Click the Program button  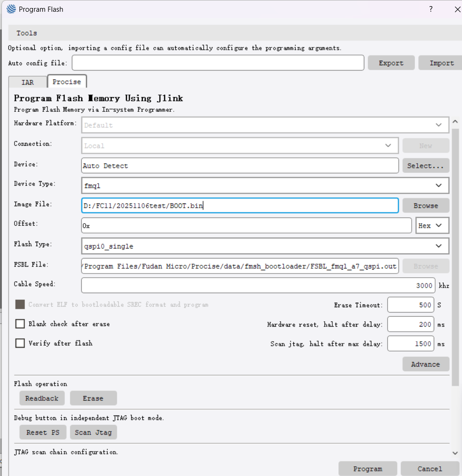click(x=368, y=468)
